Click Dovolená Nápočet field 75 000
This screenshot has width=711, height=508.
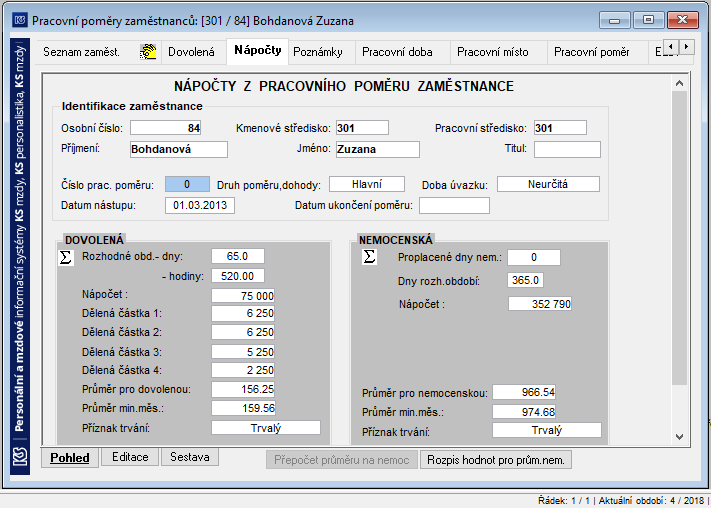(243, 296)
